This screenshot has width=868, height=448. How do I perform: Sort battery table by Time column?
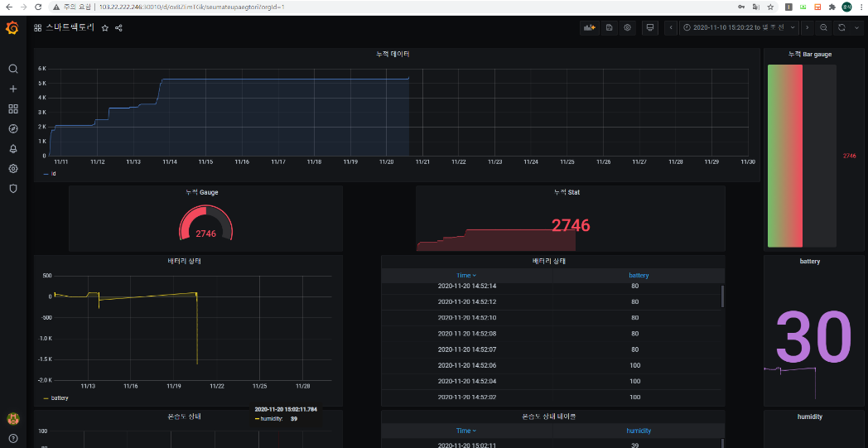[466, 275]
